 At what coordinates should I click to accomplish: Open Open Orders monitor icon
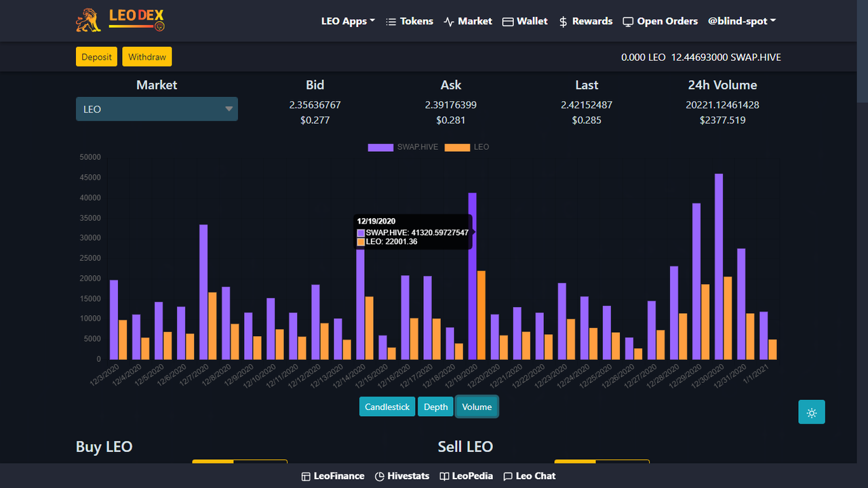pyautogui.click(x=628, y=22)
